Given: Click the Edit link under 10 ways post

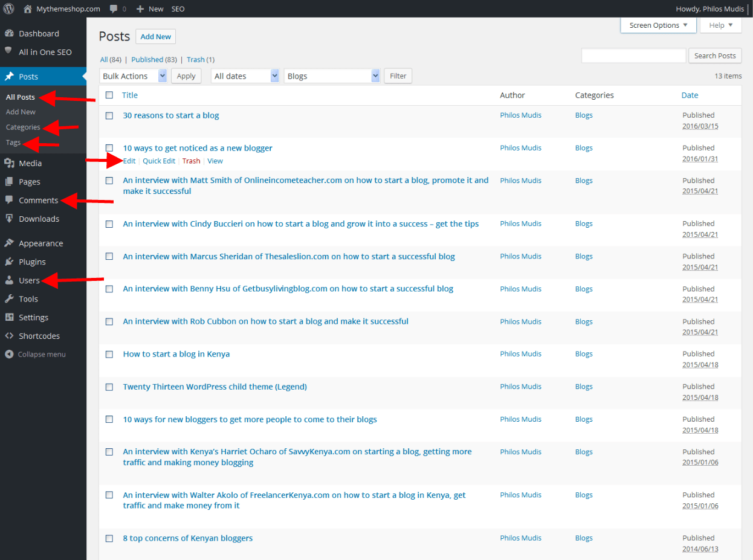Looking at the screenshot, I should coord(129,161).
